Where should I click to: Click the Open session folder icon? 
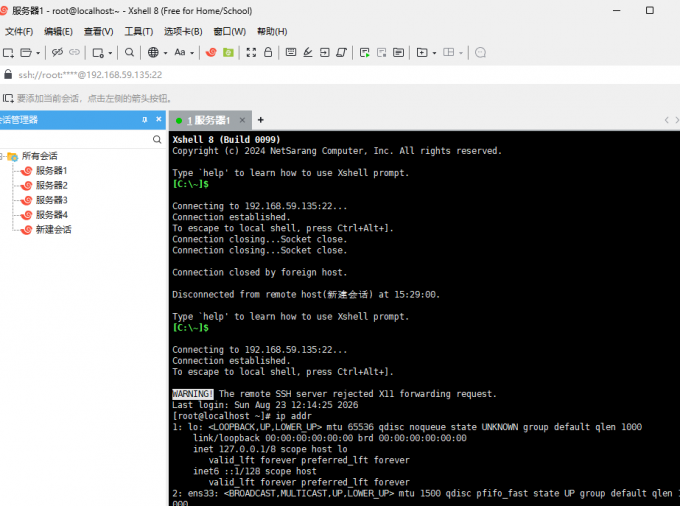[26, 53]
